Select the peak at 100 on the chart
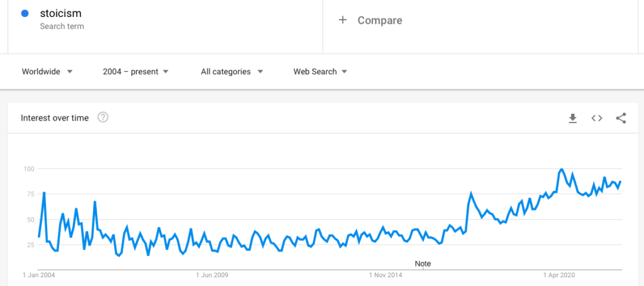The height and width of the screenshot is (286, 644). 562,169
